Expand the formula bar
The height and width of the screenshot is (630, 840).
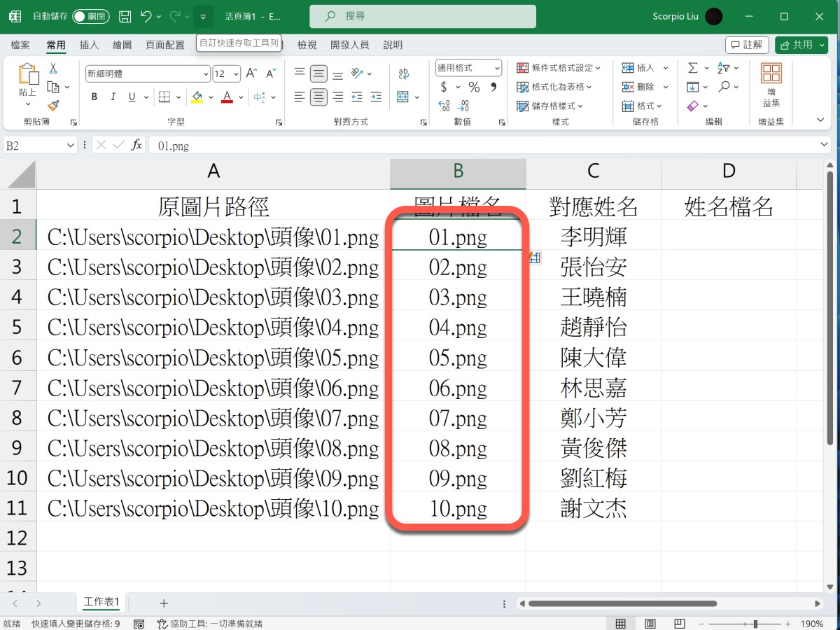[824, 145]
